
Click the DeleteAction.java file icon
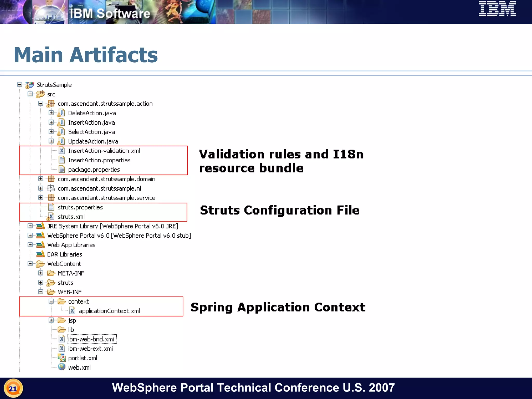[61, 113]
